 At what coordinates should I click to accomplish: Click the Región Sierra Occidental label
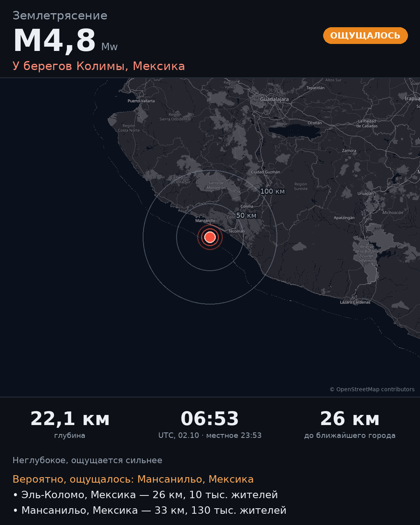point(175,117)
